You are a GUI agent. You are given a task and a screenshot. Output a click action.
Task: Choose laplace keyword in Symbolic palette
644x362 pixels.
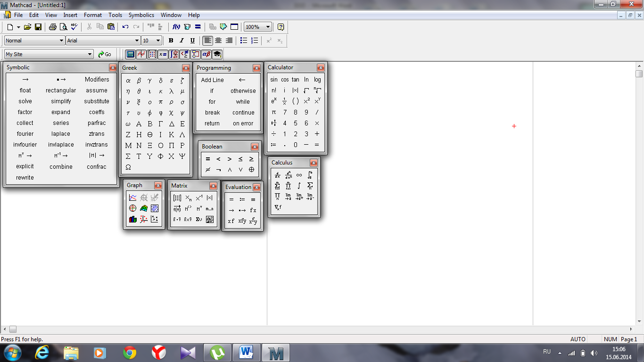coord(61,134)
